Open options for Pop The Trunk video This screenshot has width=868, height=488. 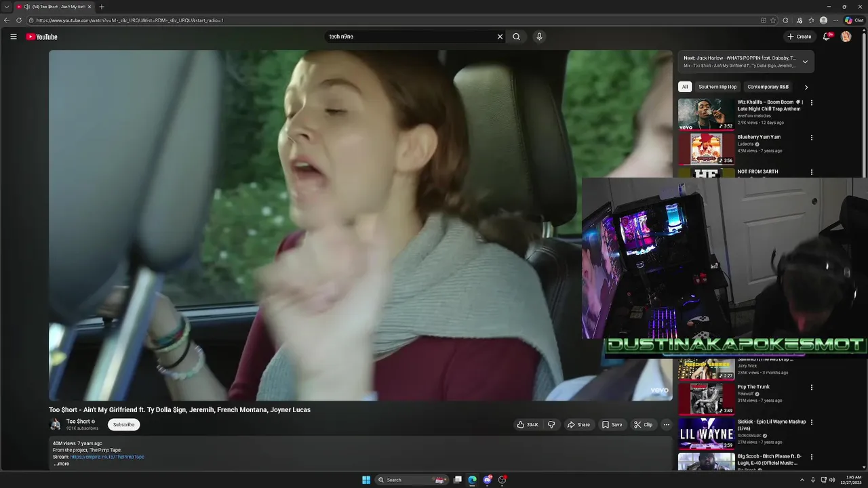tap(812, 388)
